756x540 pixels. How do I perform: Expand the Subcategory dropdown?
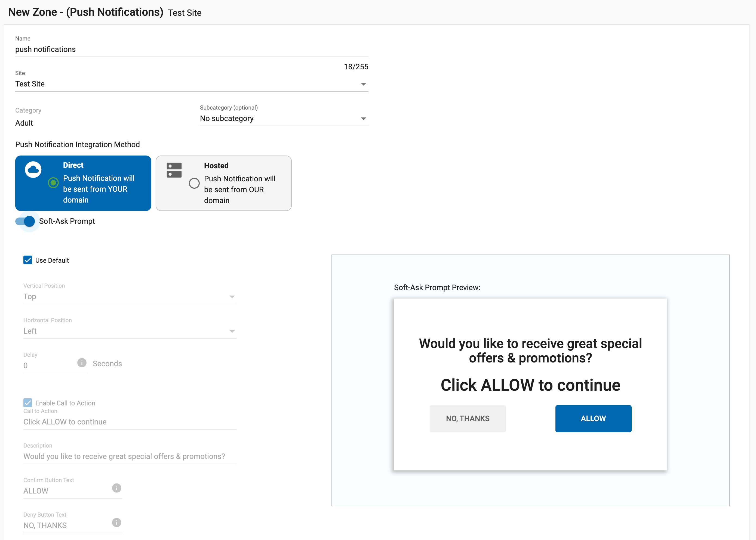(x=284, y=118)
